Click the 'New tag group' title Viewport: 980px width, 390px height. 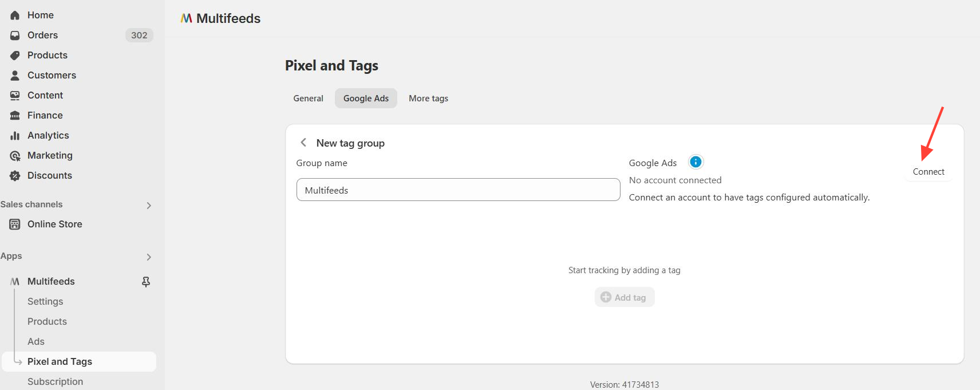350,143
